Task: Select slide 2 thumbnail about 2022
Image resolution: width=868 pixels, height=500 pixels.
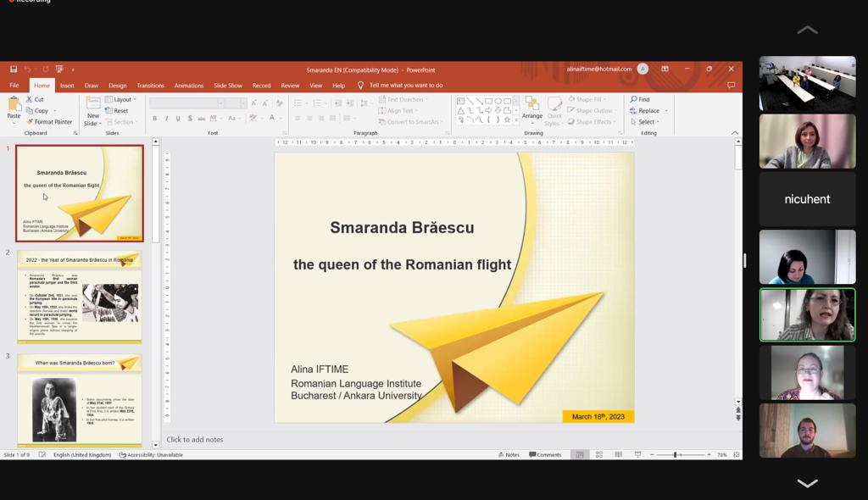Action: [x=80, y=297]
